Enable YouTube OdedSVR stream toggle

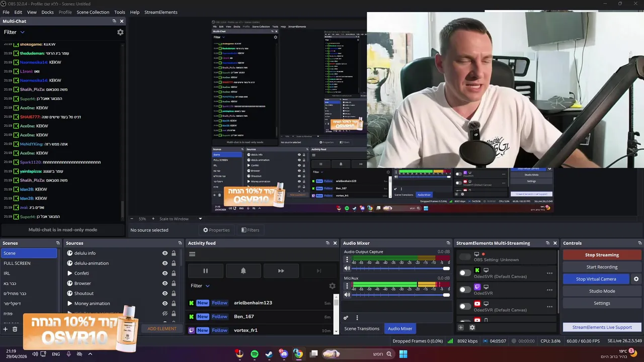click(465, 306)
